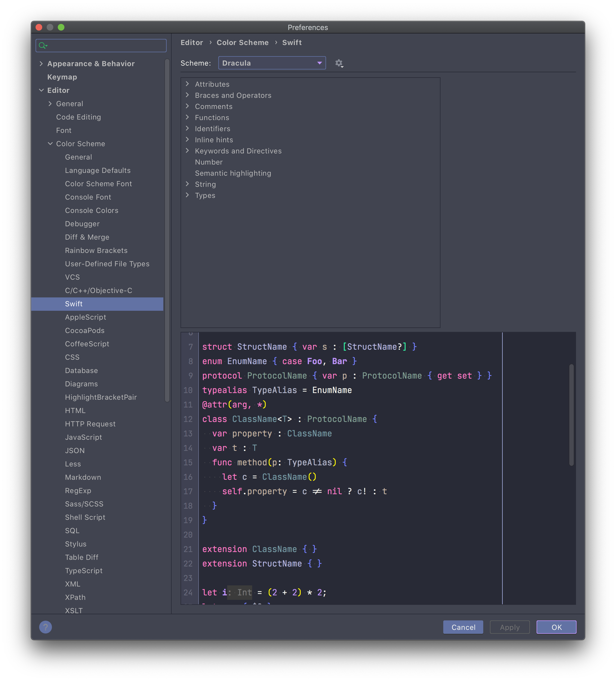This screenshot has width=616, height=681.
Task: Open TypeScript color scheme settings
Action: coord(84,571)
